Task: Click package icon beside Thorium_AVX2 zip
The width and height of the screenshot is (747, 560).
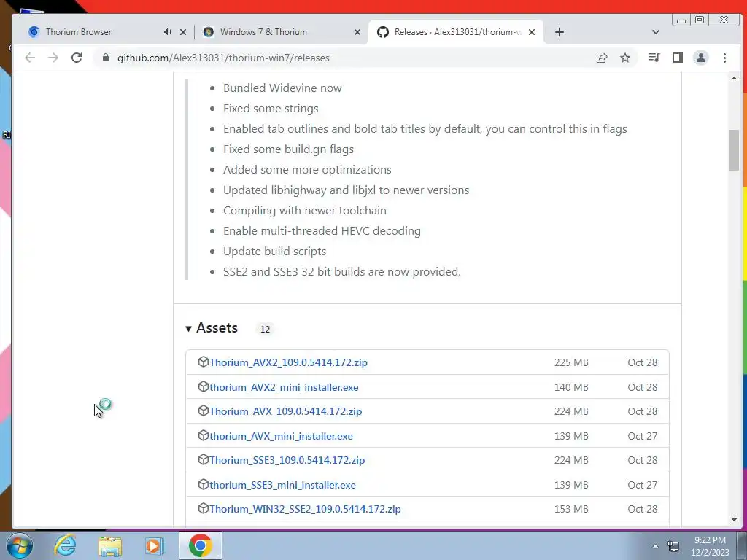Action: [x=204, y=362]
